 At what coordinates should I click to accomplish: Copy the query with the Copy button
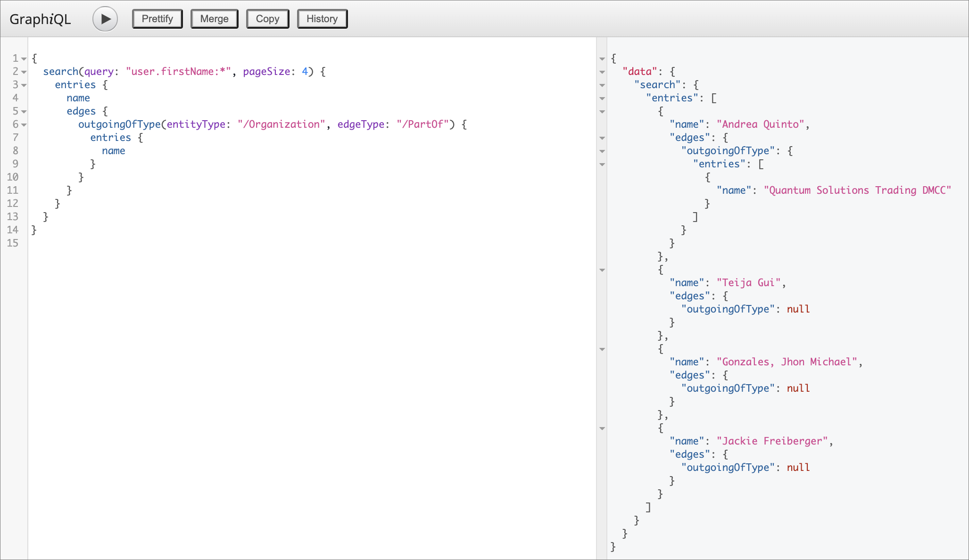pos(267,19)
